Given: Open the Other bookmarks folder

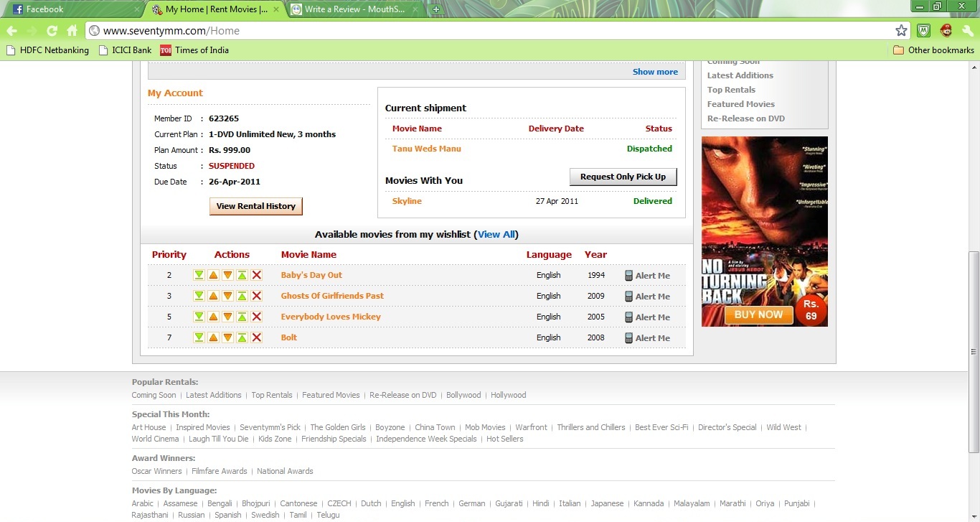Looking at the screenshot, I should [x=933, y=50].
